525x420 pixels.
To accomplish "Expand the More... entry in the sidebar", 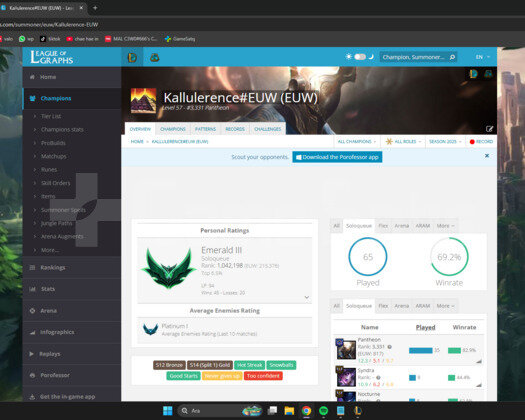I will point(50,250).
